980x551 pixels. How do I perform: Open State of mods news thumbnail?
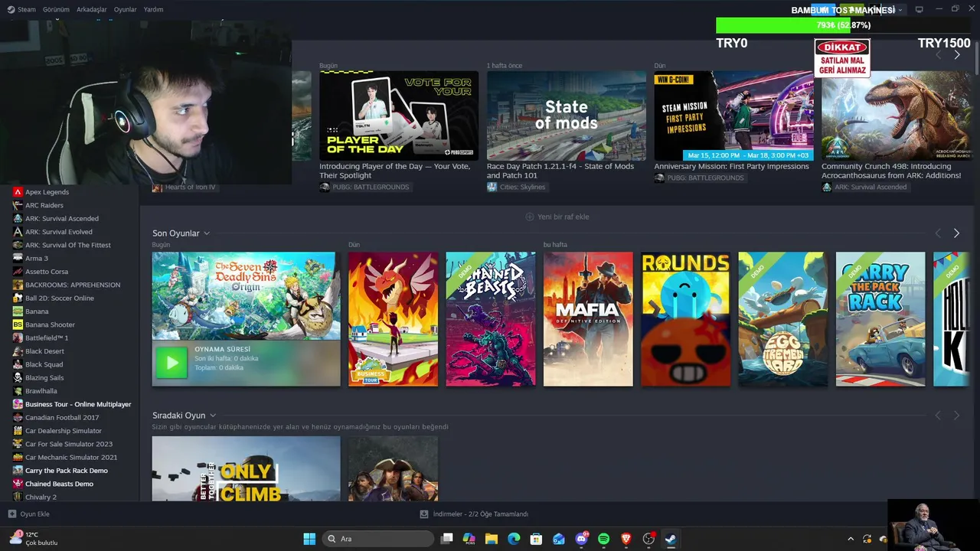(x=567, y=116)
